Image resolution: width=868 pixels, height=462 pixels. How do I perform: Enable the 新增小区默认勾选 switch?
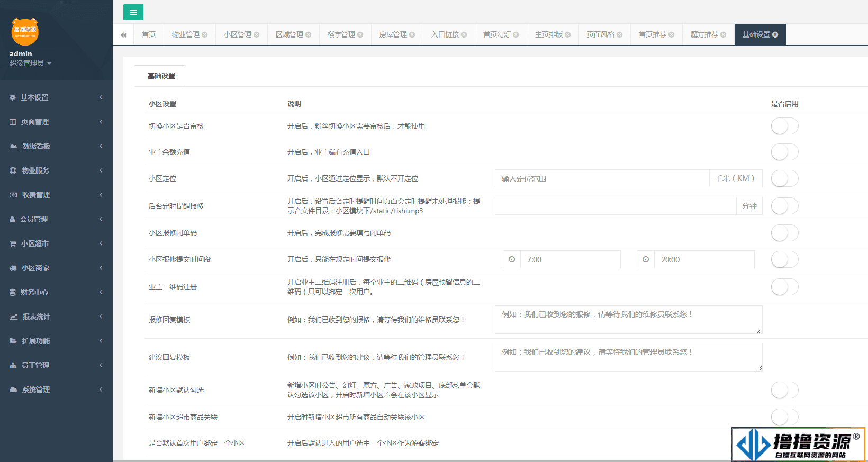point(784,390)
